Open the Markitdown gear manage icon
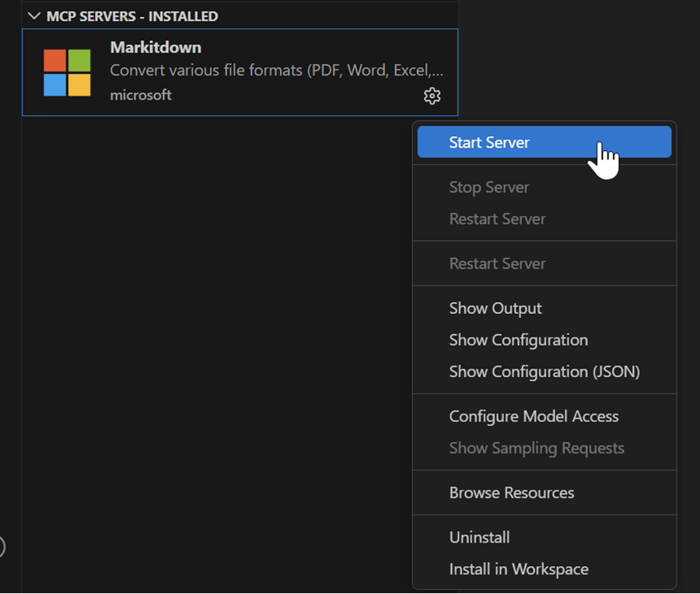The width and height of the screenshot is (700, 594). (432, 96)
